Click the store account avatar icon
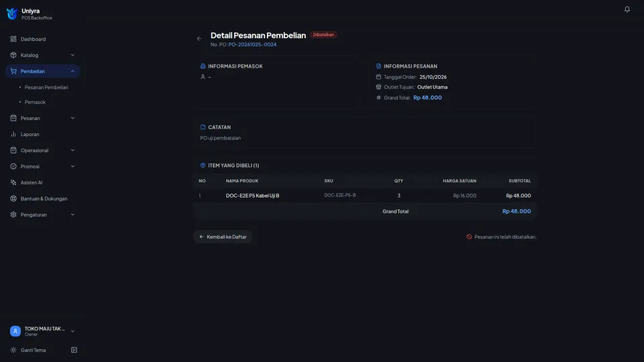The width and height of the screenshot is (644, 362). 15,331
